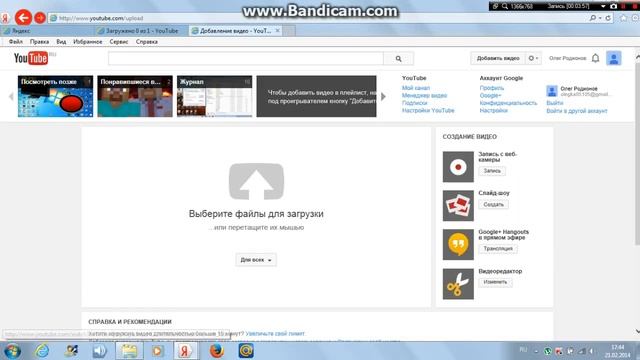The width and height of the screenshot is (640, 360).
Task: Open the Профиль link
Action: pos(491,88)
